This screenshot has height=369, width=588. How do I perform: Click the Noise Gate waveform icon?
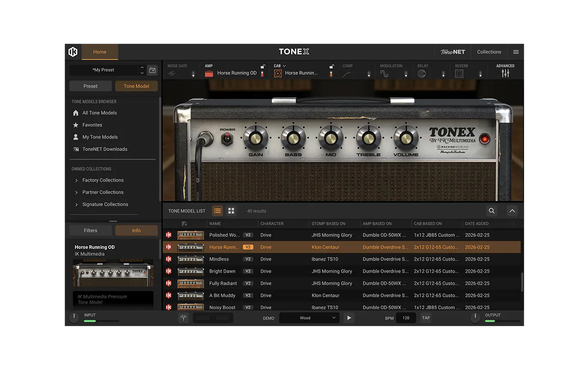pyautogui.click(x=171, y=74)
